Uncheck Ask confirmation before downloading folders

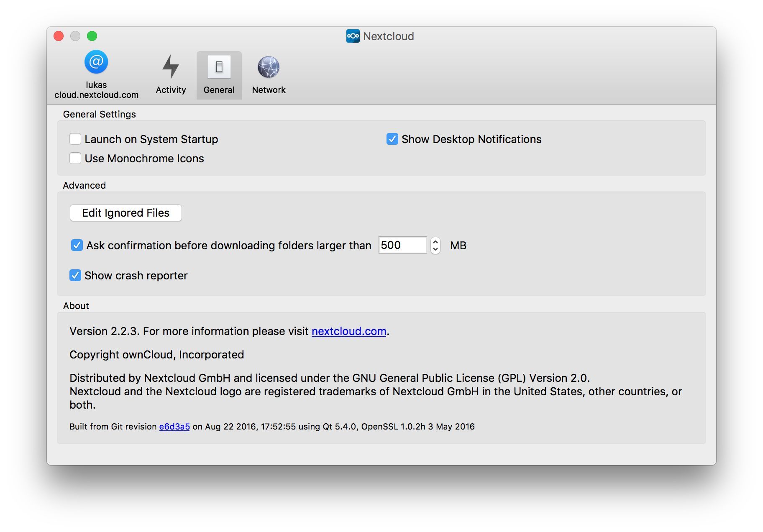[77, 246]
